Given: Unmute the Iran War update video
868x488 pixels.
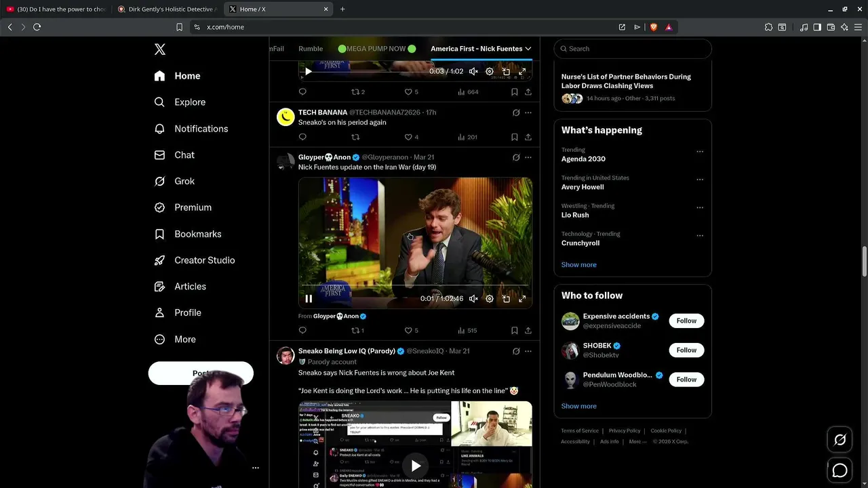Looking at the screenshot, I should (x=473, y=299).
